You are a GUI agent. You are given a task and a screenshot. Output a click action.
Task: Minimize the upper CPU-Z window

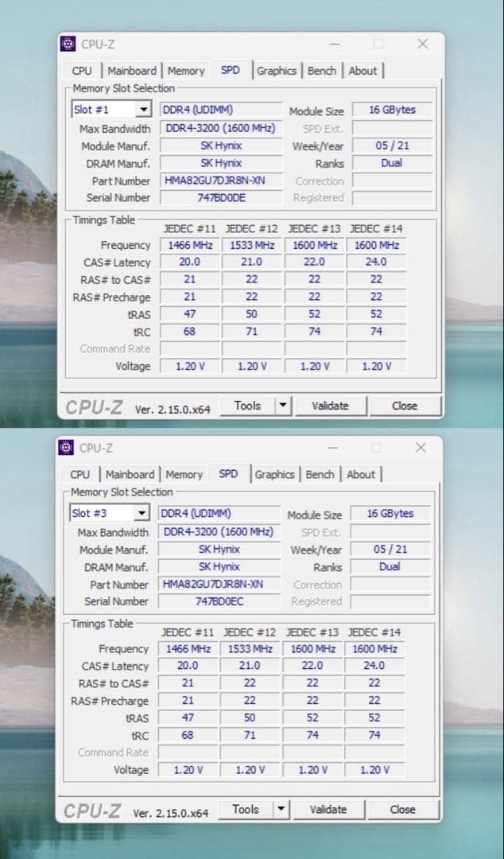tap(335, 44)
